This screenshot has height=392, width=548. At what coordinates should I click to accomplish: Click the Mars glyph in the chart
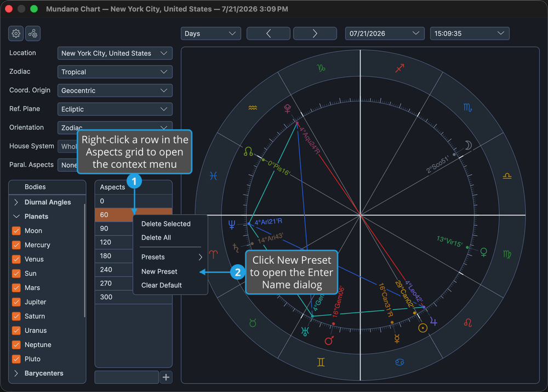pyautogui.click(x=329, y=340)
